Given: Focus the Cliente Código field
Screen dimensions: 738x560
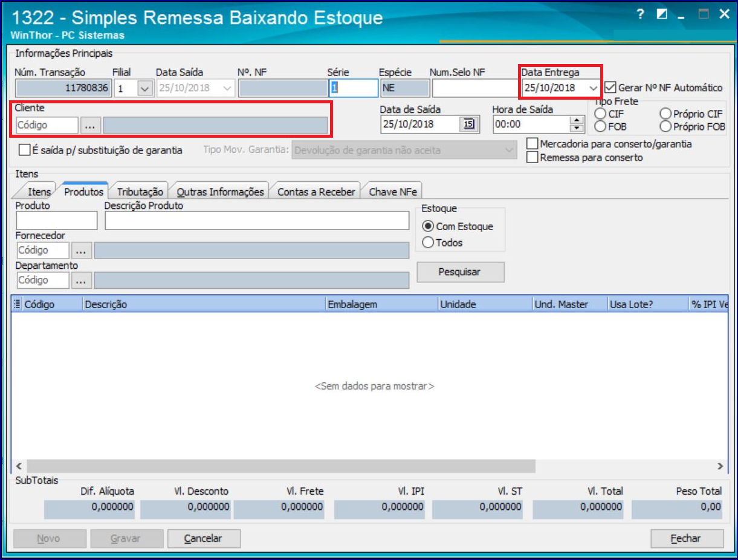Looking at the screenshot, I should [47, 125].
